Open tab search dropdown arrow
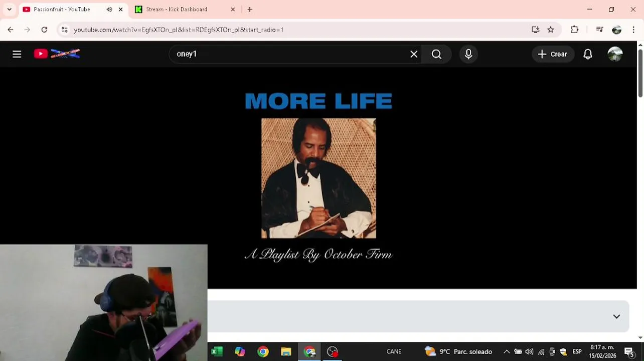 9,9
